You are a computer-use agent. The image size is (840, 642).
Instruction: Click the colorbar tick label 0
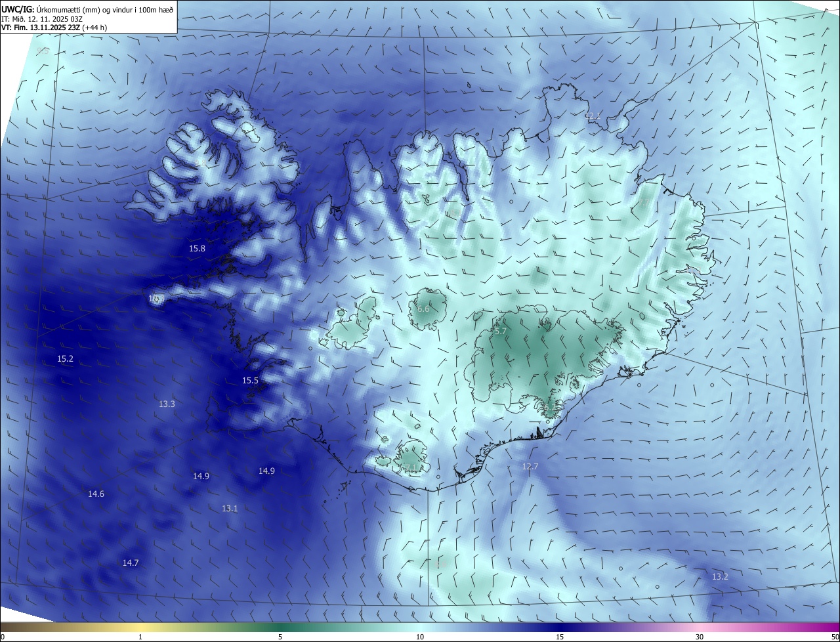tap(3, 637)
